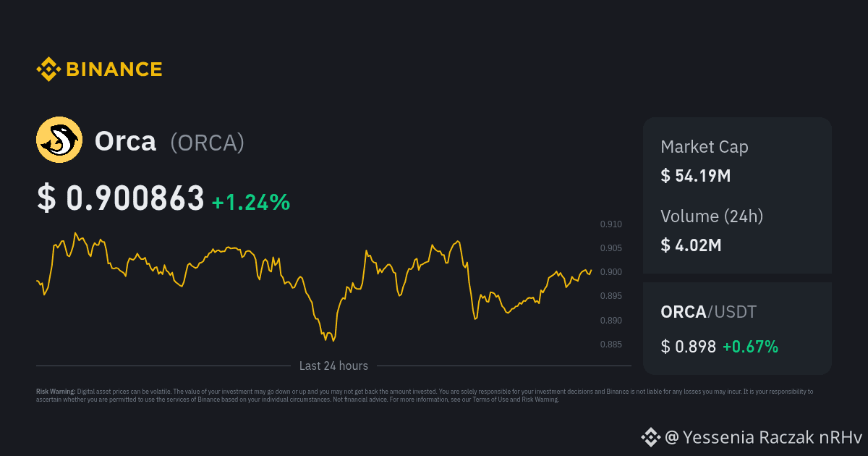868x456 pixels.
Task: Click the ORCA/USDT pair label
Action: coord(708,312)
